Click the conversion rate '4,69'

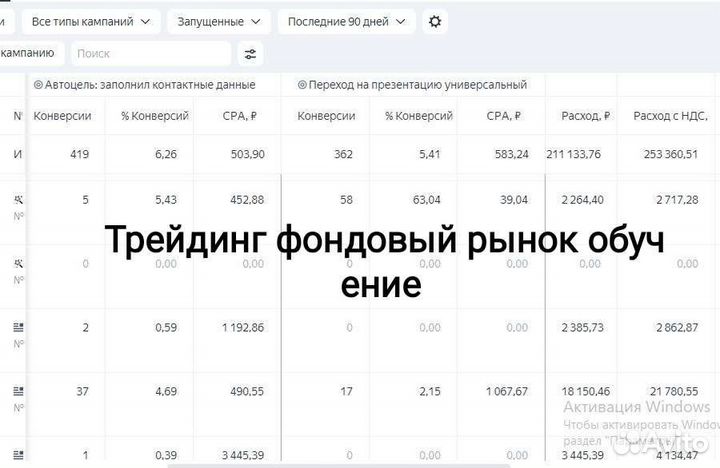point(166,391)
